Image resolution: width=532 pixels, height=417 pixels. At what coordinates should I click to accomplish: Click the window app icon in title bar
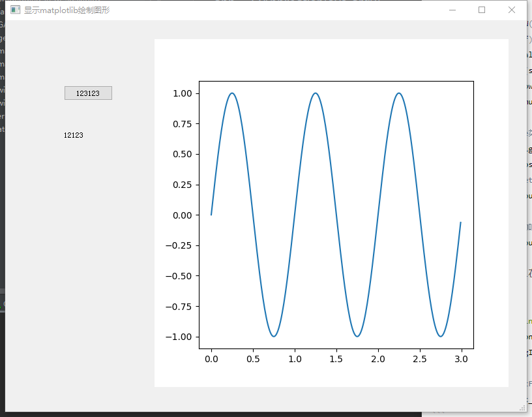tap(15, 10)
